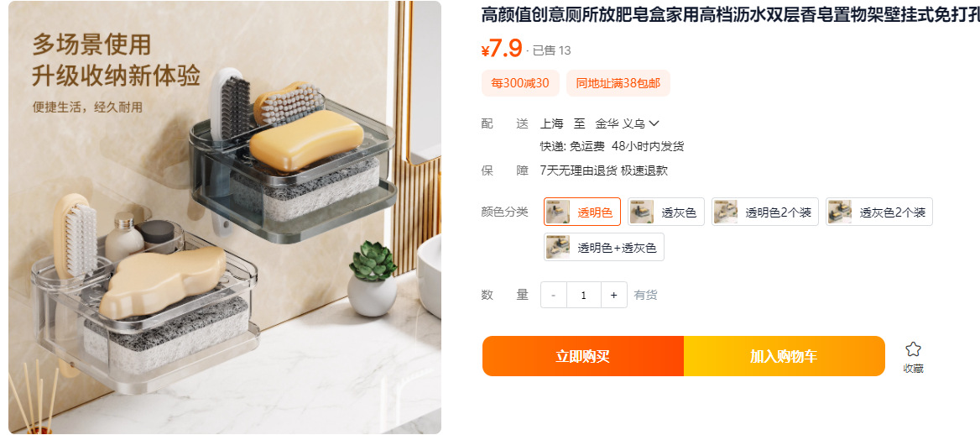
Task: Click the 透明色 option thumbnail icon
Action: point(558,212)
